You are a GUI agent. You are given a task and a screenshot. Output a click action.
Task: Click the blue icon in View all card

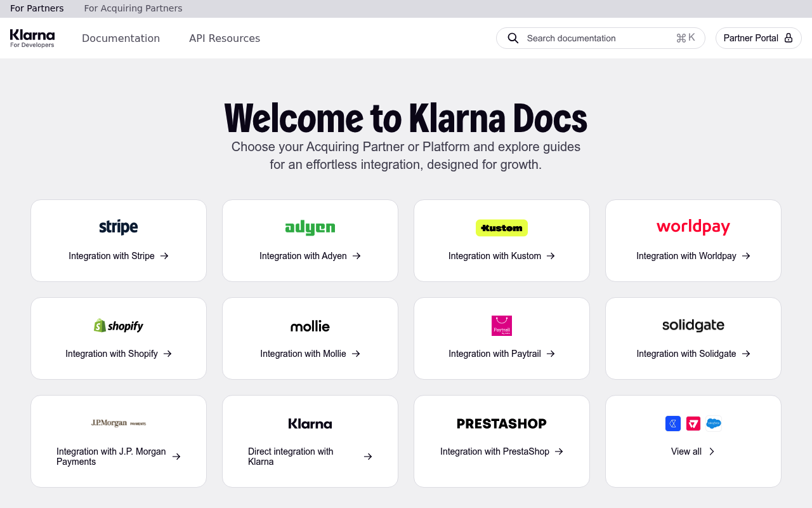(673, 424)
